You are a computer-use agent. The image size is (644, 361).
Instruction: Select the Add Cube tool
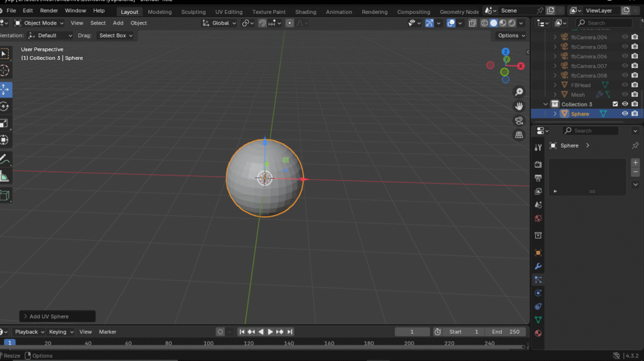[x=4, y=196]
